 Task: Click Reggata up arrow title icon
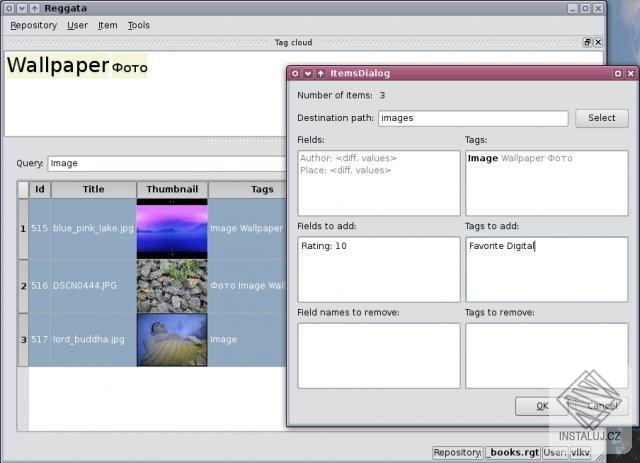(35, 8)
